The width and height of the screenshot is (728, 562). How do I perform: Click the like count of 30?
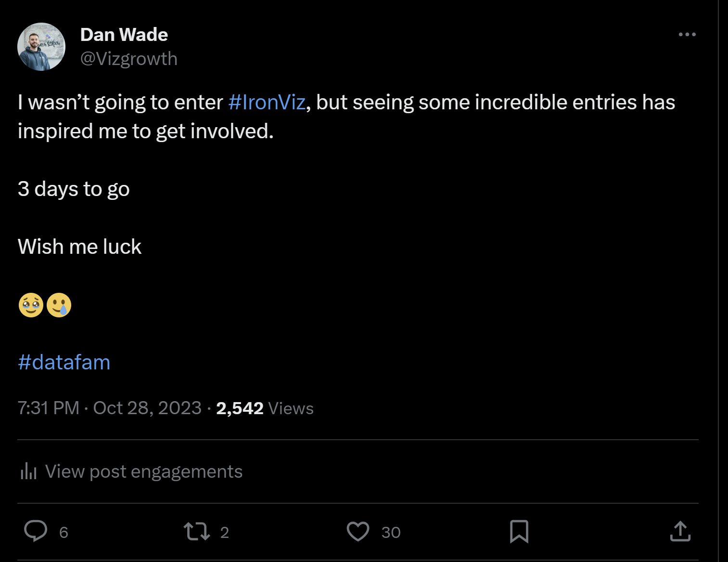391,532
